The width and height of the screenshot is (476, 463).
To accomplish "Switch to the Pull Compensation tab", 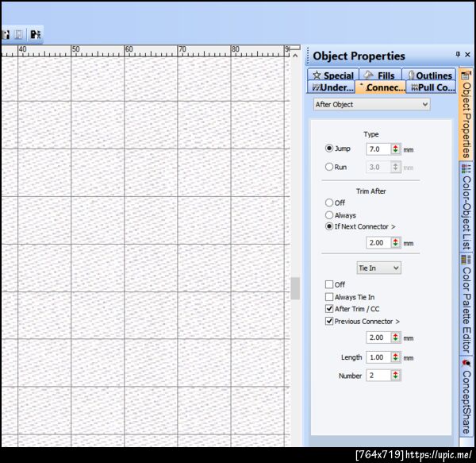I will click(431, 87).
